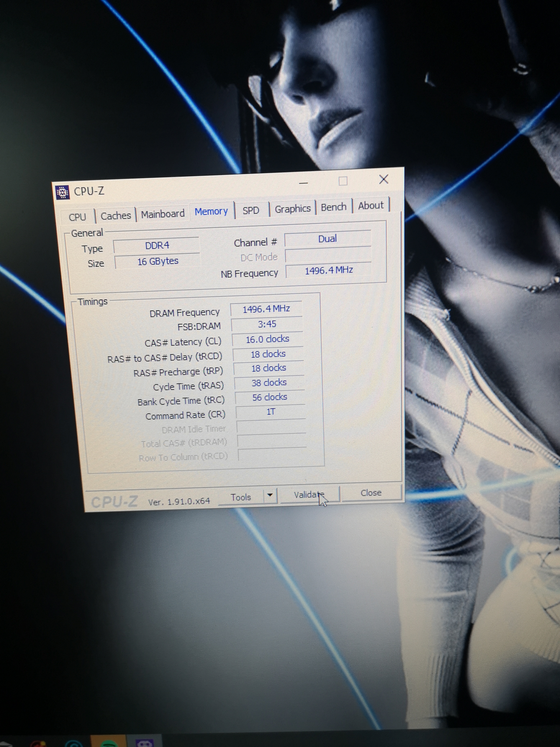Viewport: 560px width, 747px height.
Task: Click the CPU-Z title bar app icon
Action: tap(62, 192)
